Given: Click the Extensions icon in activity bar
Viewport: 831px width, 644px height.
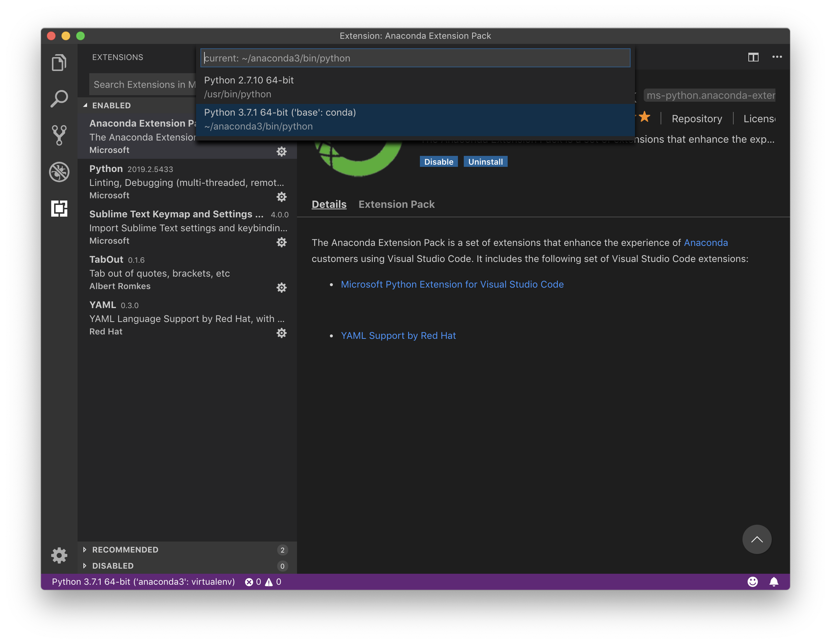Looking at the screenshot, I should click(x=59, y=209).
